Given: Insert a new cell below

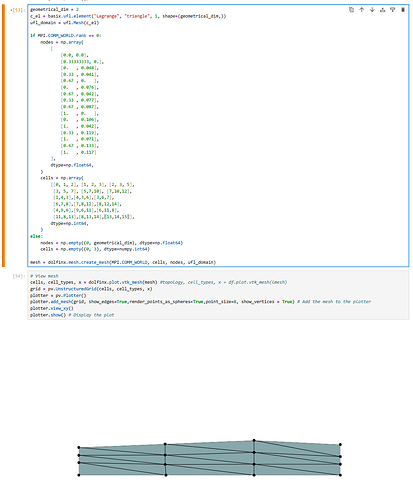Looking at the screenshot, I should coord(393,10).
